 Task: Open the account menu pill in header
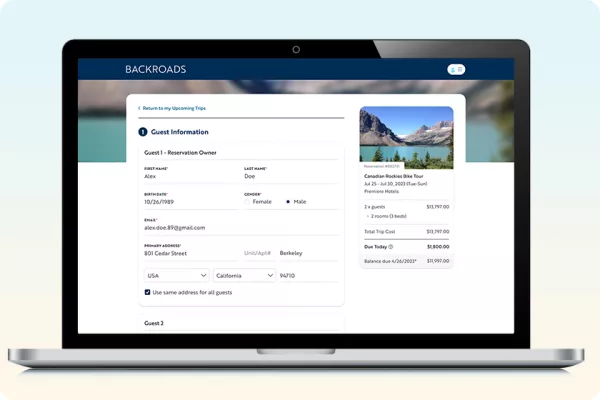click(456, 69)
